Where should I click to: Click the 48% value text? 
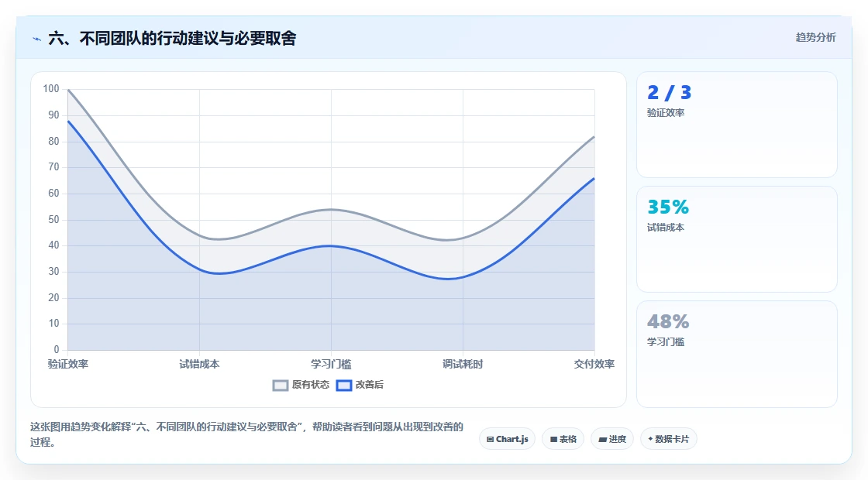click(668, 322)
